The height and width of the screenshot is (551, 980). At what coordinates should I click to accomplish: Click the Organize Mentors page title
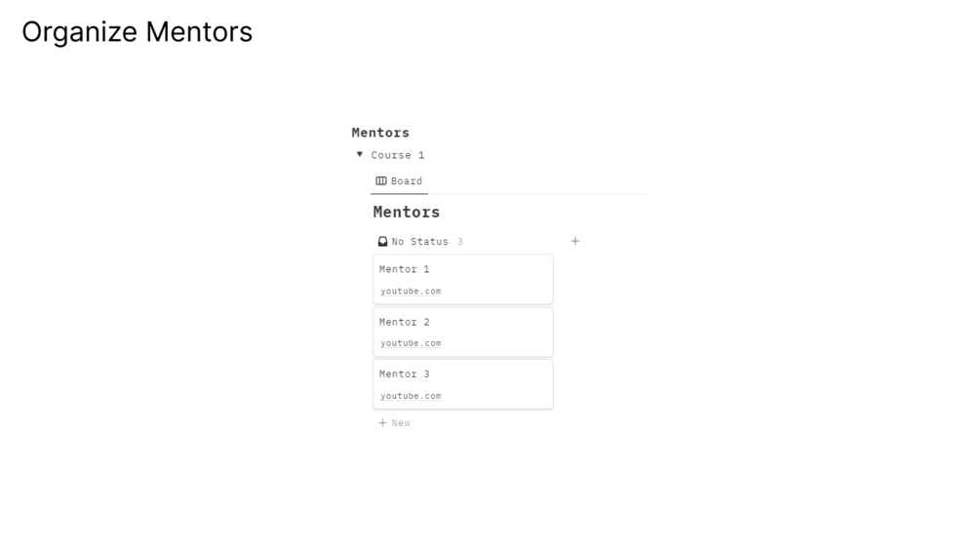[137, 32]
